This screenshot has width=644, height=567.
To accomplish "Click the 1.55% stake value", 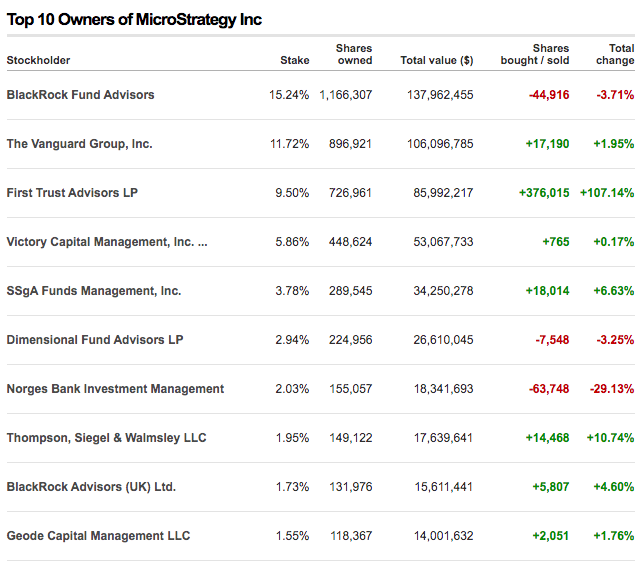I will 292,536.
